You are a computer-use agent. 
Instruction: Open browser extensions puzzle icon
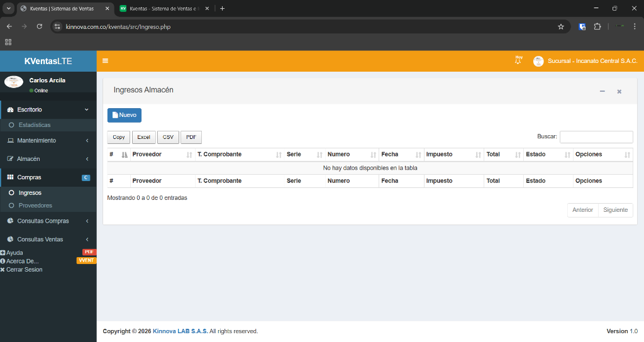pyautogui.click(x=597, y=26)
